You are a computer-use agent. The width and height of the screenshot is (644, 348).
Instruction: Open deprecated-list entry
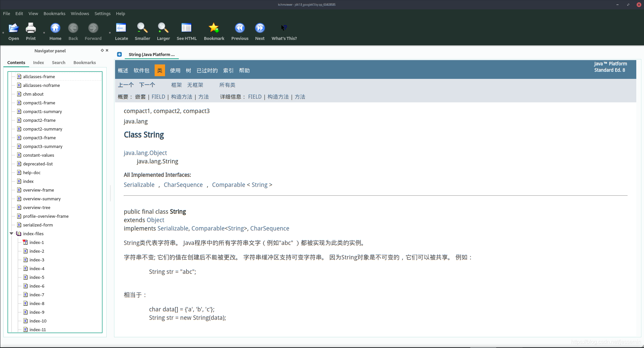pyautogui.click(x=38, y=164)
